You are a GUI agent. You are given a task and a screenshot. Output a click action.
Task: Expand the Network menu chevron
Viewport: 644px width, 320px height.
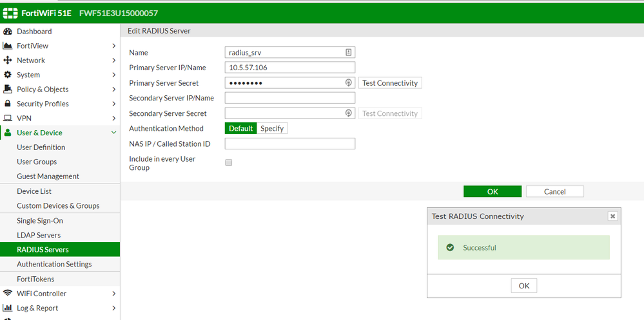[x=113, y=61]
